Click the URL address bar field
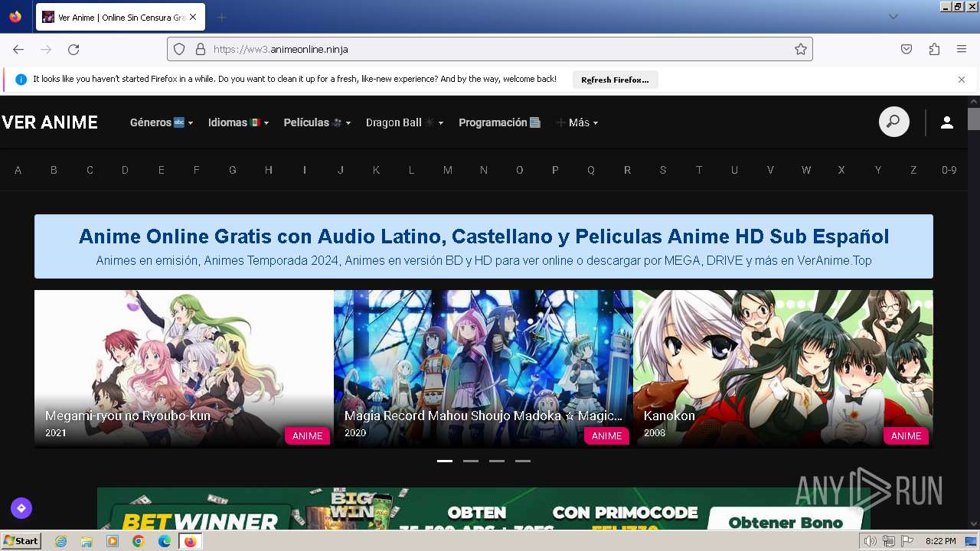 coord(490,49)
